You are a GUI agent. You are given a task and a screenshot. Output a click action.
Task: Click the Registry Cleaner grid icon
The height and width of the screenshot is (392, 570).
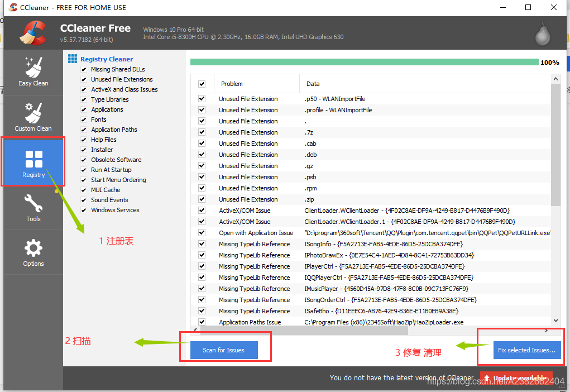coord(73,59)
